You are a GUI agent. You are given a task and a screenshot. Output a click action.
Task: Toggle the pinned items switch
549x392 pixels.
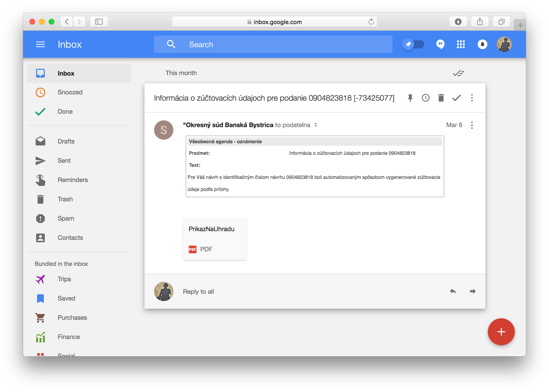click(413, 44)
